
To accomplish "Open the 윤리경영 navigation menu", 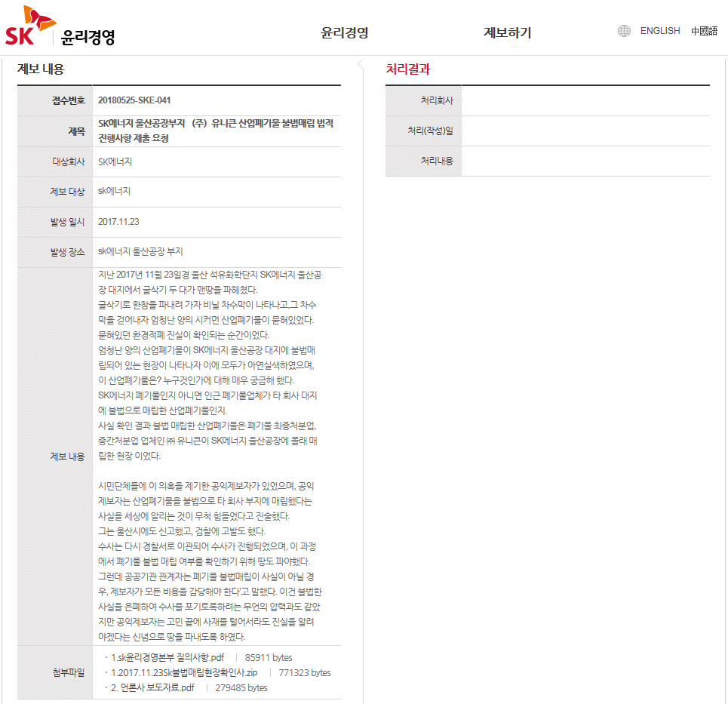I will coord(345,32).
